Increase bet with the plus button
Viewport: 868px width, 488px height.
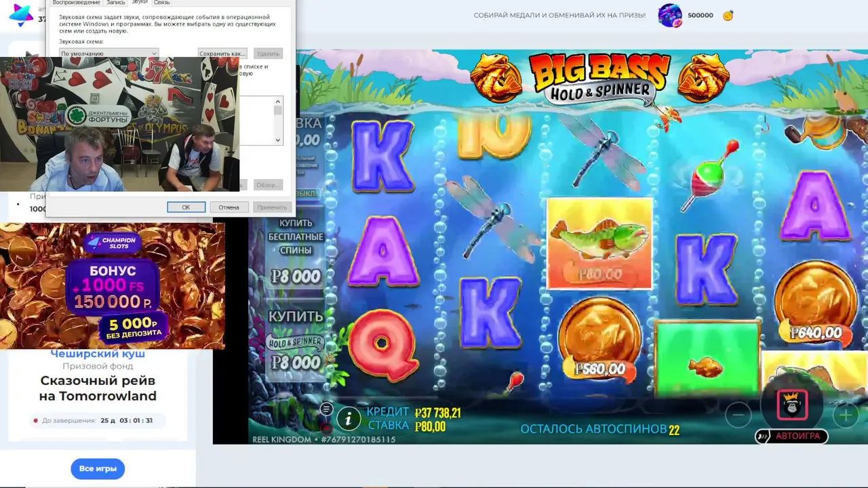click(x=846, y=414)
